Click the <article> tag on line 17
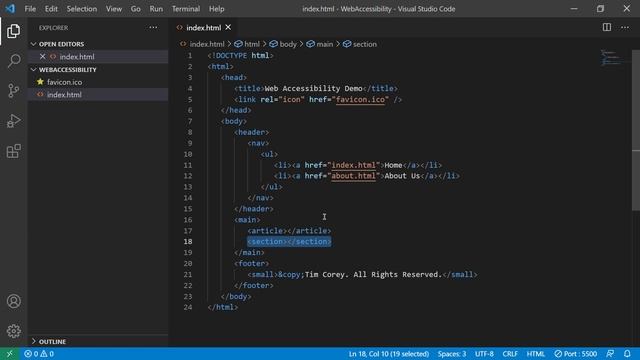The width and height of the screenshot is (640, 360). tap(267, 231)
